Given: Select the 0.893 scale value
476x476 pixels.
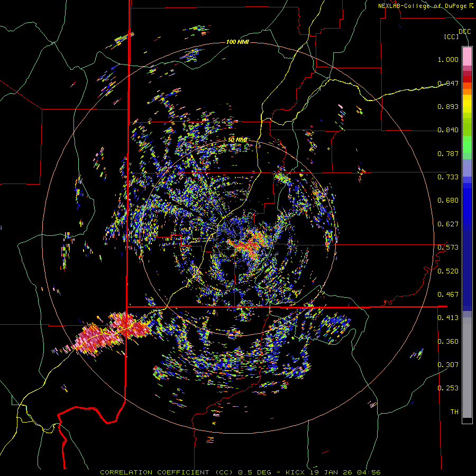Looking at the screenshot, I should [448, 106].
